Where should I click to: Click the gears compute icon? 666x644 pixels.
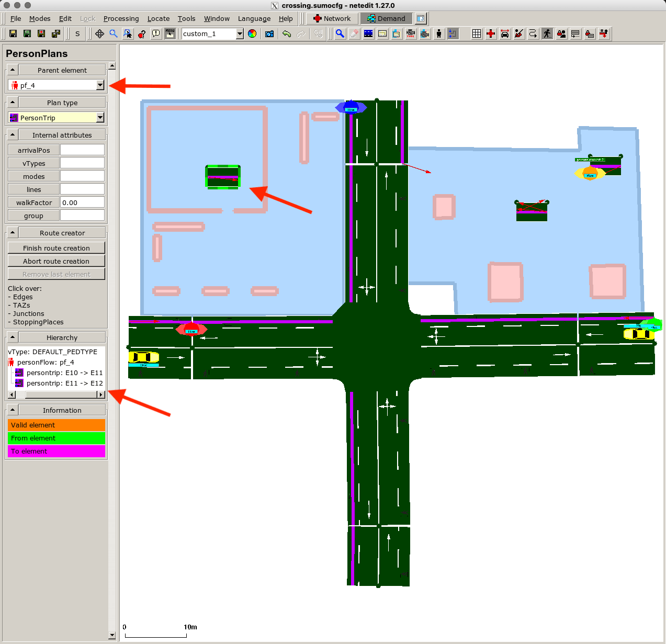tap(318, 33)
